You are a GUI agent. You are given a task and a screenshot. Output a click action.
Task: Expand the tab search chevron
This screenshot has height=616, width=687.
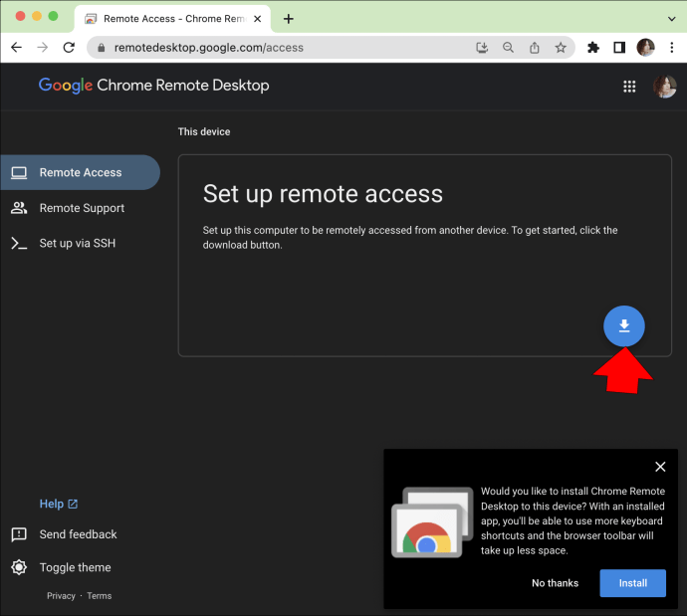click(x=671, y=19)
